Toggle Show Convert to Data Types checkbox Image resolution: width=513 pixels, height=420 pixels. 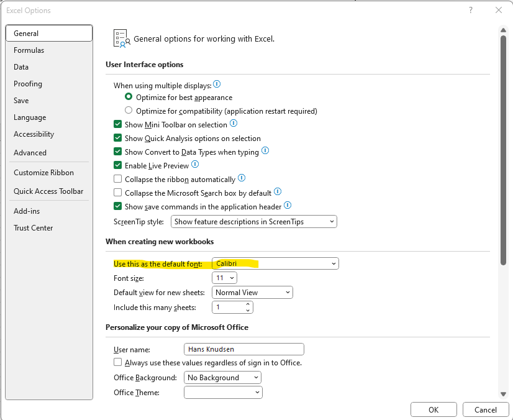tap(118, 152)
